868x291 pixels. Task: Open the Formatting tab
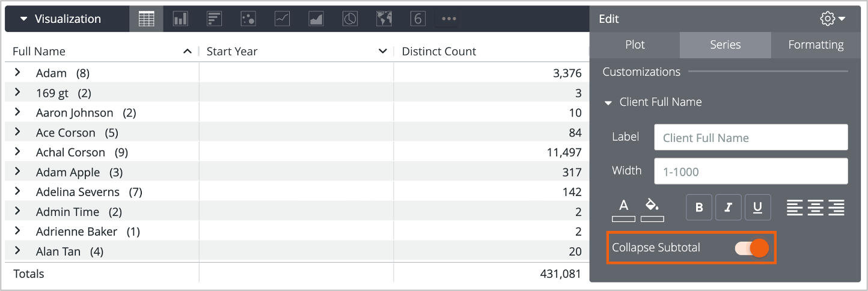tap(816, 45)
